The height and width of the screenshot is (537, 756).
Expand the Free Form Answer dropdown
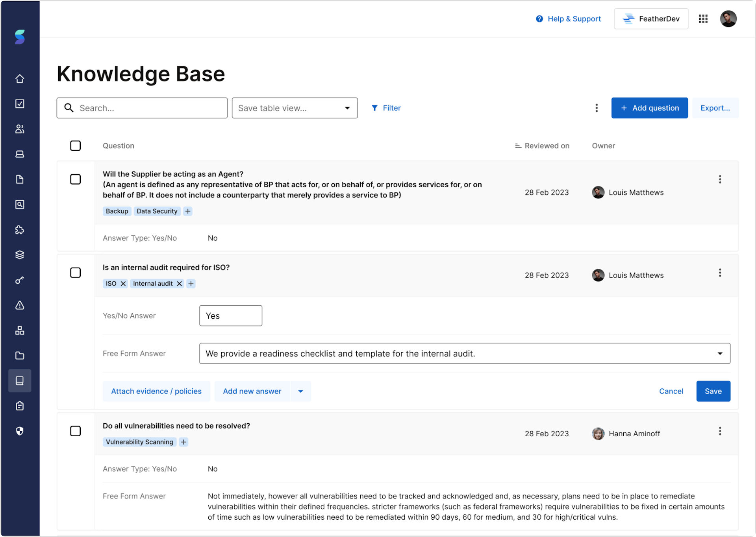click(720, 354)
